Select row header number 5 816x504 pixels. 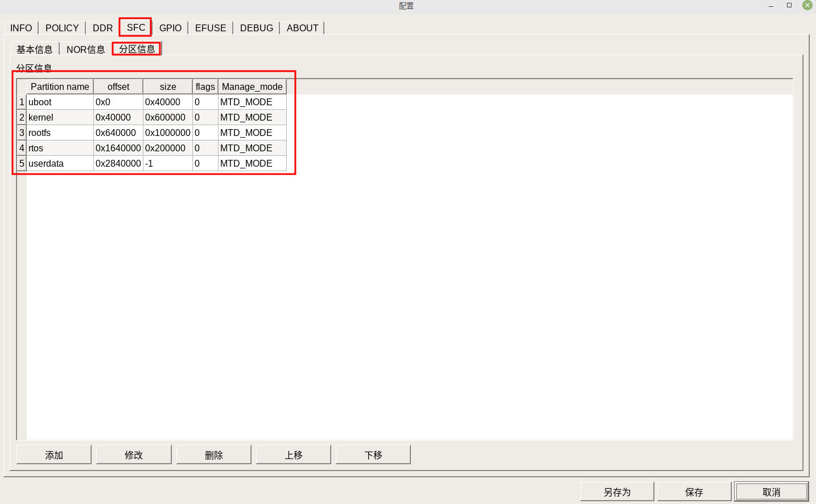pos(22,163)
